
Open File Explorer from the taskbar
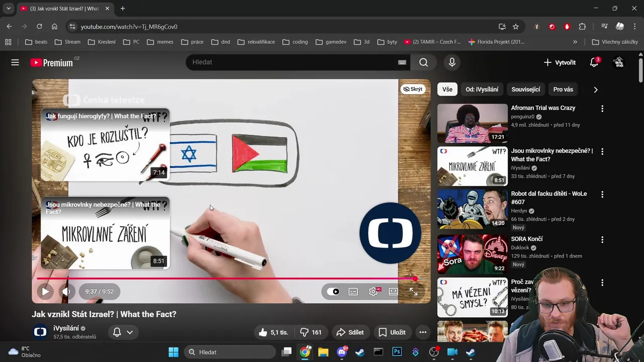tap(323, 352)
